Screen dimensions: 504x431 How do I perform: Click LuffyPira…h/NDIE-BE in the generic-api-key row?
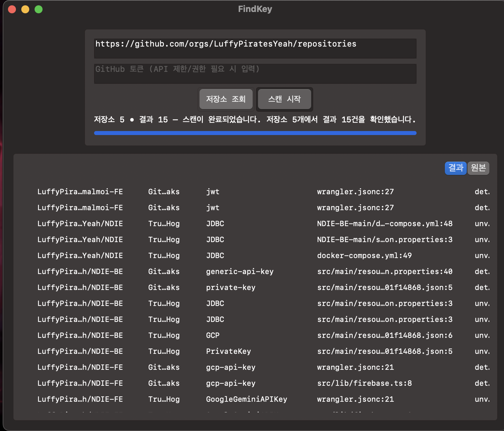tap(80, 271)
